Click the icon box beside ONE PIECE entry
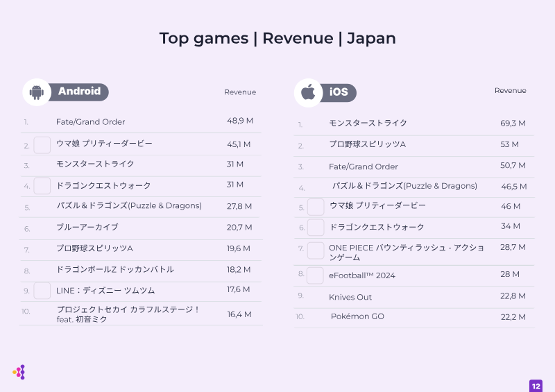This screenshot has height=392, width=555. [316, 250]
